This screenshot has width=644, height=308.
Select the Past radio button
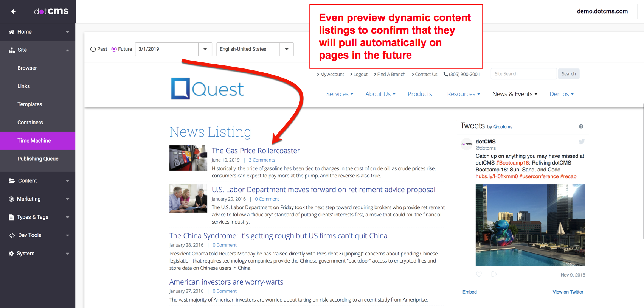click(93, 49)
